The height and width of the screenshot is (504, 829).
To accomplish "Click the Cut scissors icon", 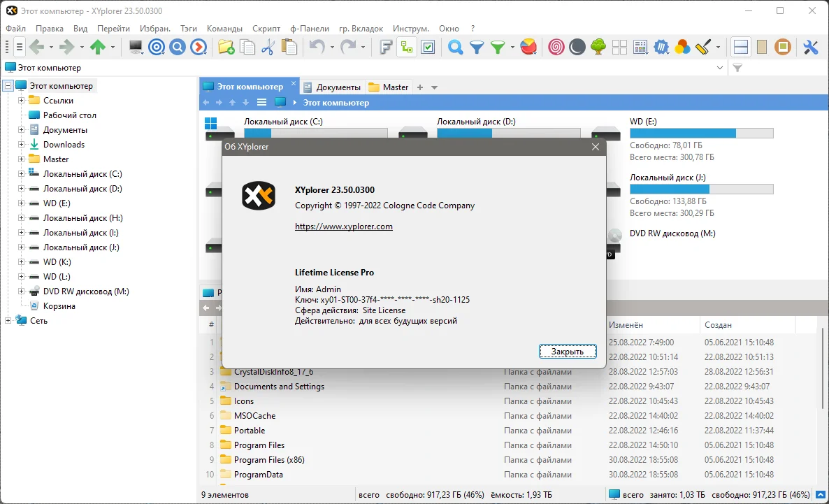I will point(268,47).
